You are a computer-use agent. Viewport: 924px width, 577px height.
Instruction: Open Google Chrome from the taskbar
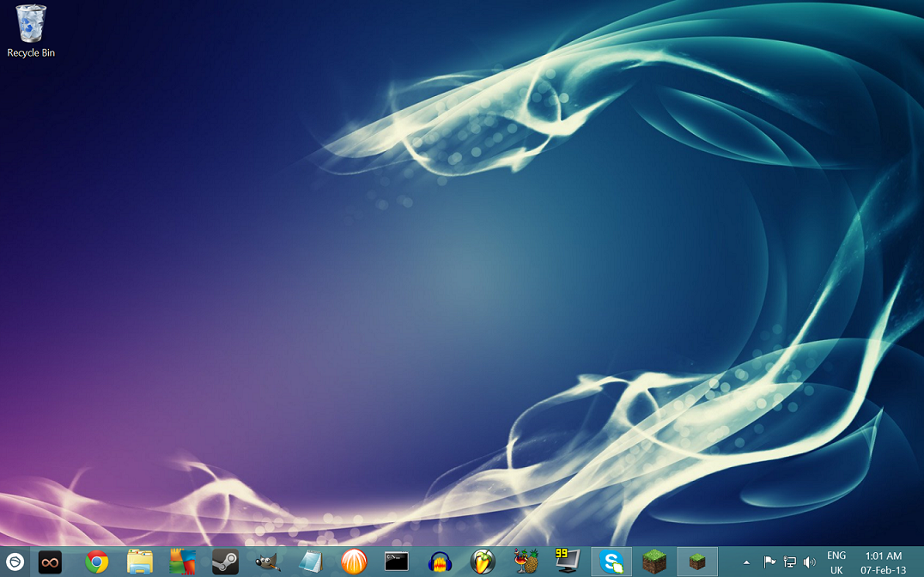(x=97, y=562)
